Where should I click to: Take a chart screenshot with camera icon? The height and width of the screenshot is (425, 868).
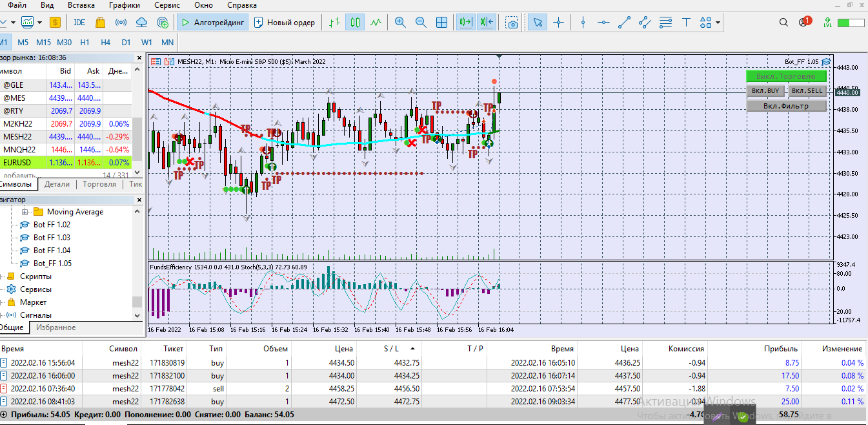511,23
